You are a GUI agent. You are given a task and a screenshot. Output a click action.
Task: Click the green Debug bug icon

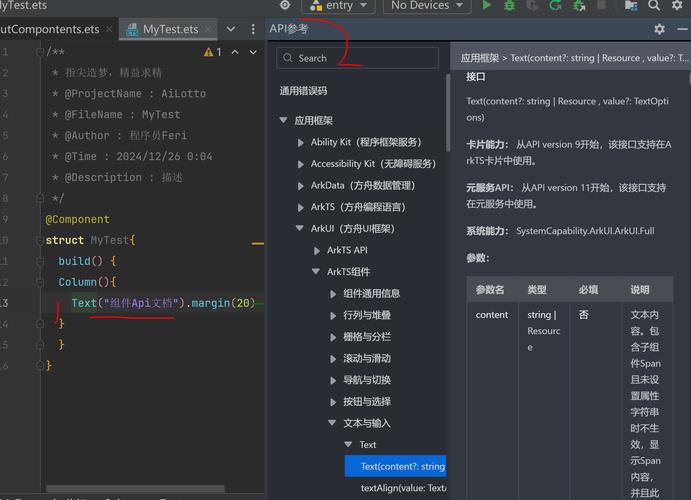click(509, 5)
